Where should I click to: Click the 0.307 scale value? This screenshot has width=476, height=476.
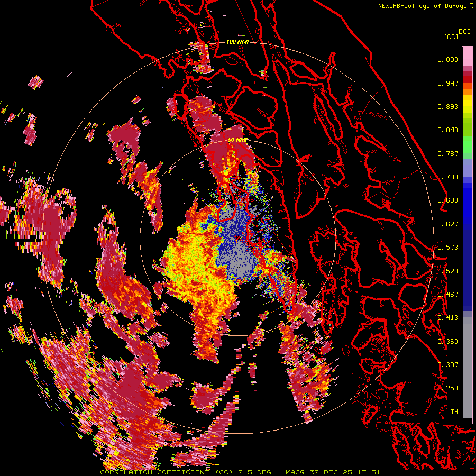(448, 365)
